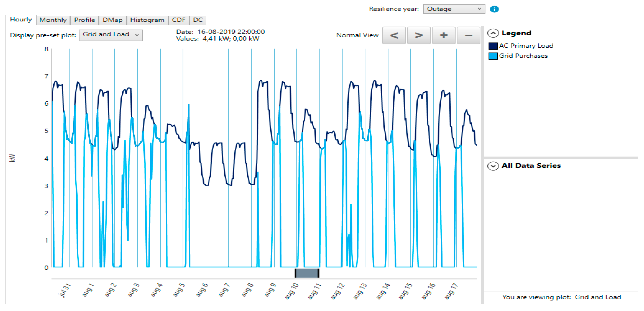The width and height of the screenshot is (644, 311).
Task: Click the gray time range slider handle
Action: pyautogui.click(x=307, y=273)
